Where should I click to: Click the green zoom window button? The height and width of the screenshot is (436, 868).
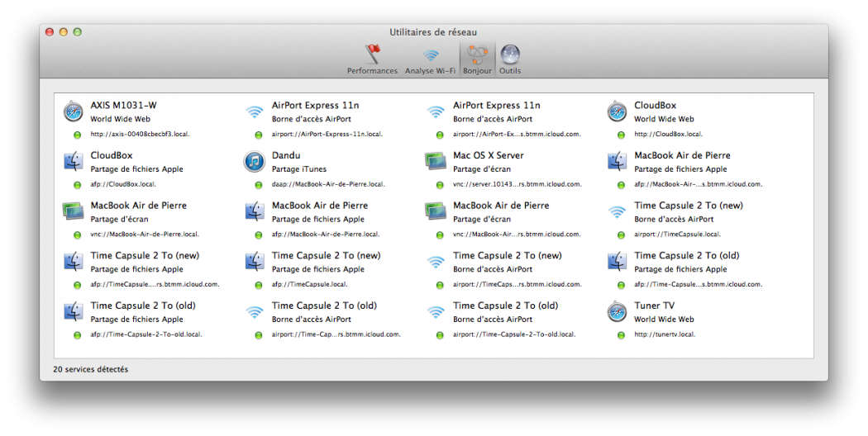(x=78, y=32)
